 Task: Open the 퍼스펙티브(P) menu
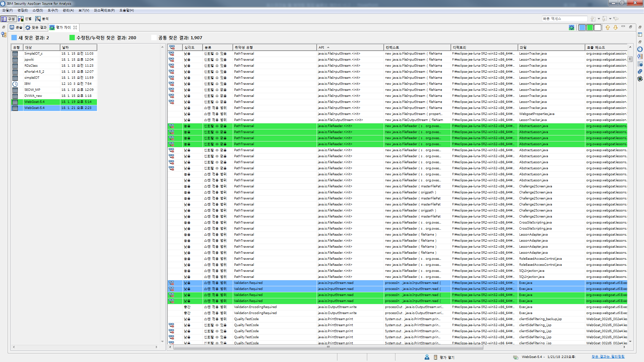tap(104, 10)
